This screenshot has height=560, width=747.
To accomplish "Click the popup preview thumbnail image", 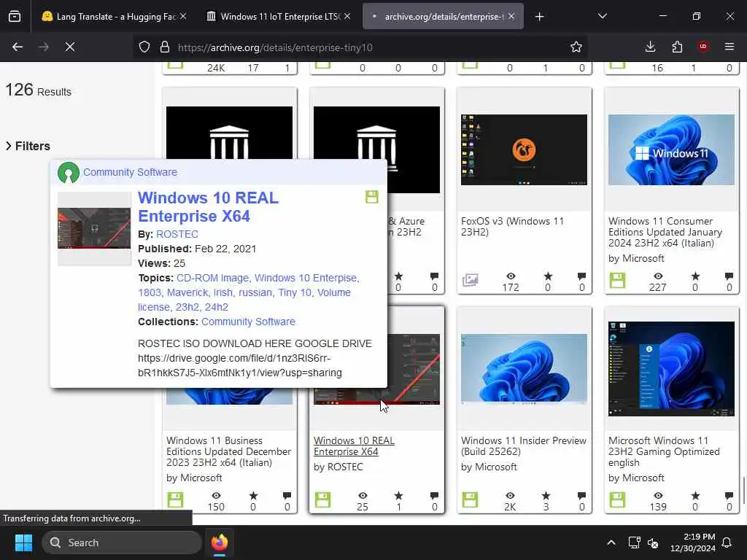I will pos(94,228).
